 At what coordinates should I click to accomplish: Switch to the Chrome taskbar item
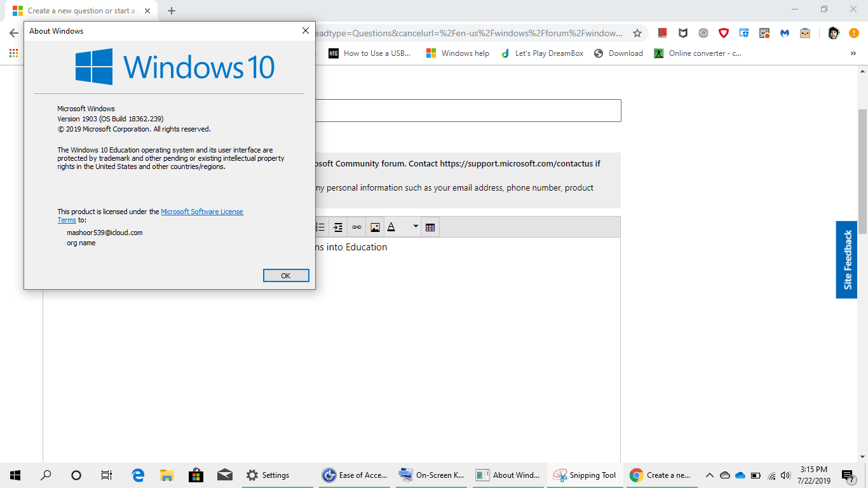point(662,475)
